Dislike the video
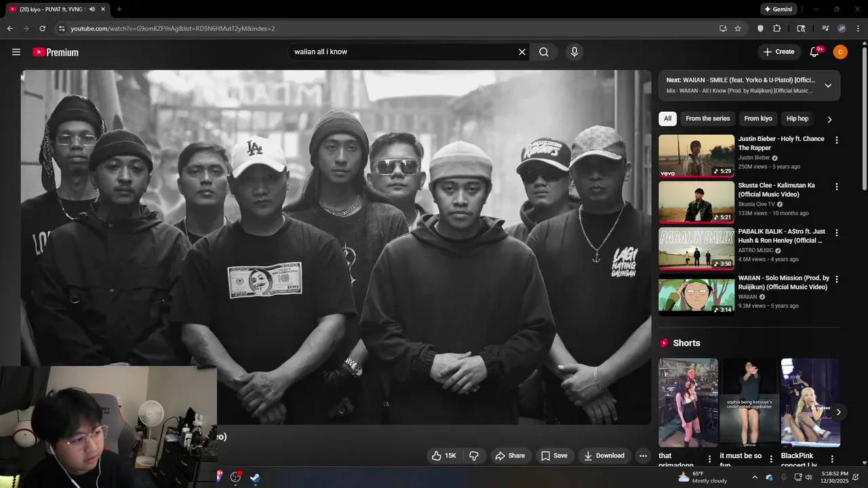Viewport: 868px width, 488px height. pyautogui.click(x=474, y=456)
